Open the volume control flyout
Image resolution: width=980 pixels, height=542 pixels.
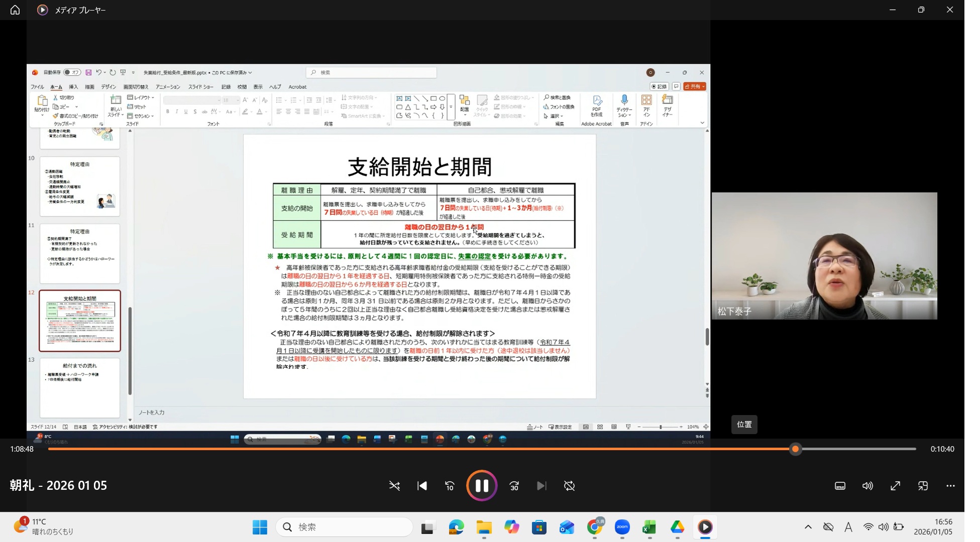coord(867,486)
